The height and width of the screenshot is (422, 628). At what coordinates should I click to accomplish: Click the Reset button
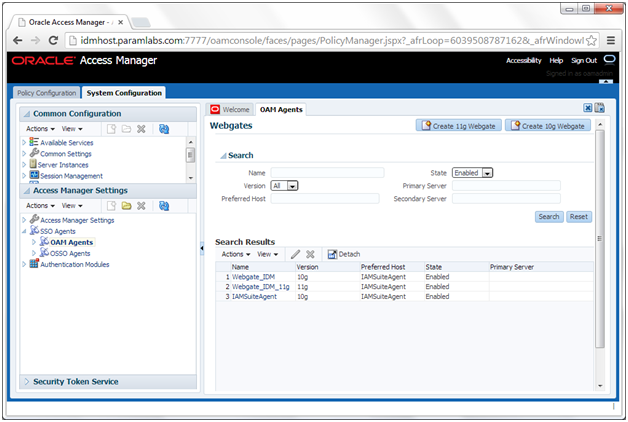tap(579, 217)
